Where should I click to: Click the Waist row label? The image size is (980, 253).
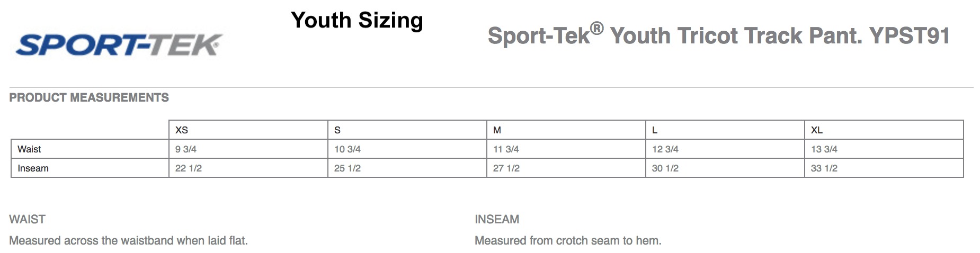[29, 149]
